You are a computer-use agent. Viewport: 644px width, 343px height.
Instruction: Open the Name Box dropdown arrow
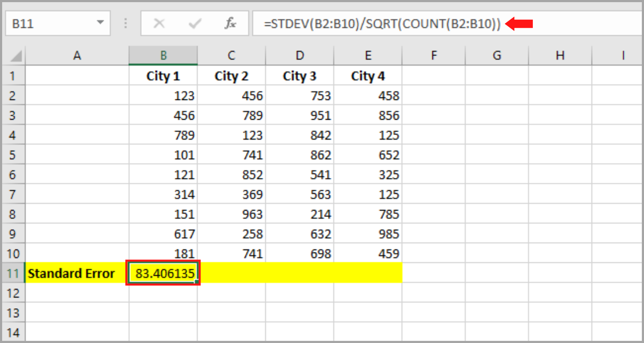pyautogui.click(x=100, y=23)
